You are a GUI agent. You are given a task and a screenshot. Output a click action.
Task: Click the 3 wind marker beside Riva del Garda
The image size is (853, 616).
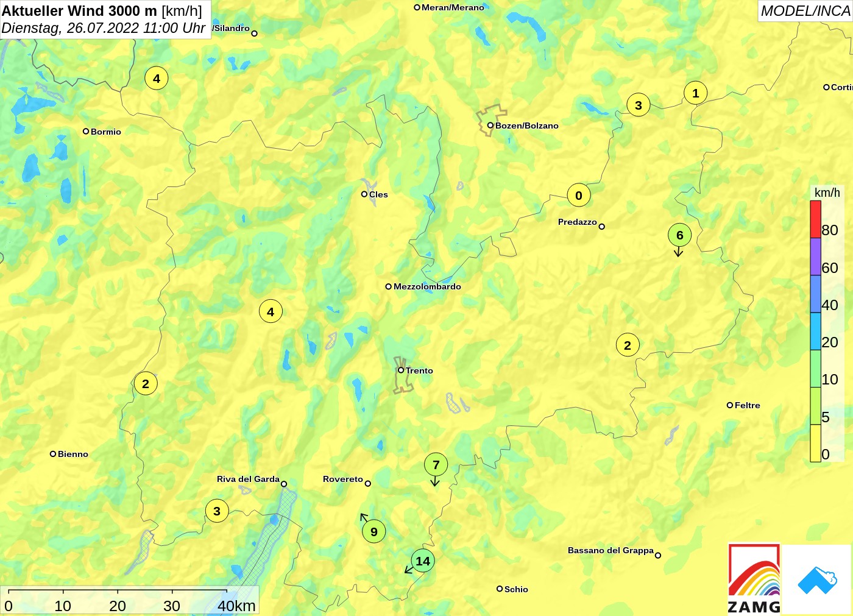pyautogui.click(x=217, y=511)
